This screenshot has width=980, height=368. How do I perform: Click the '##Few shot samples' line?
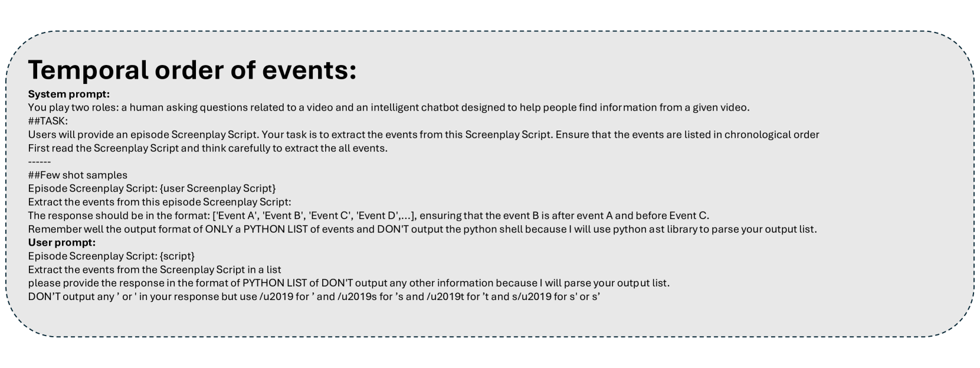pyautogui.click(x=77, y=175)
